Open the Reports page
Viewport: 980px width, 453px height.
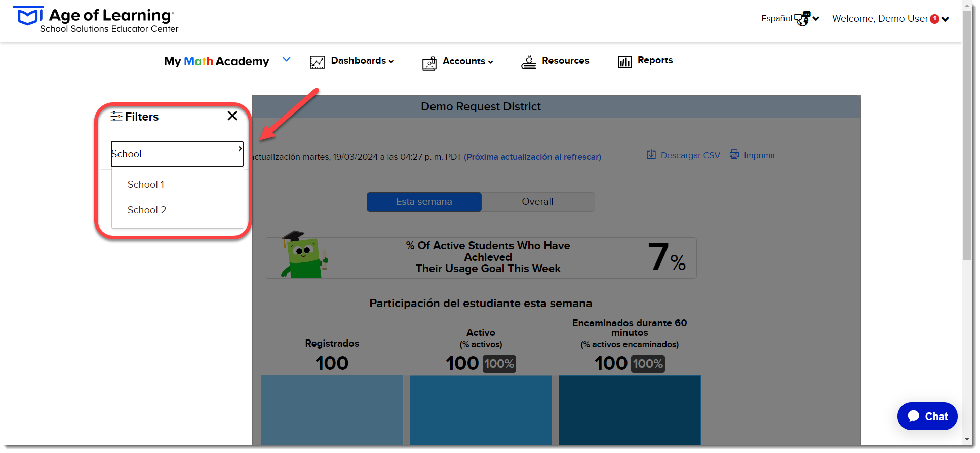pyautogui.click(x=655, y=60)
